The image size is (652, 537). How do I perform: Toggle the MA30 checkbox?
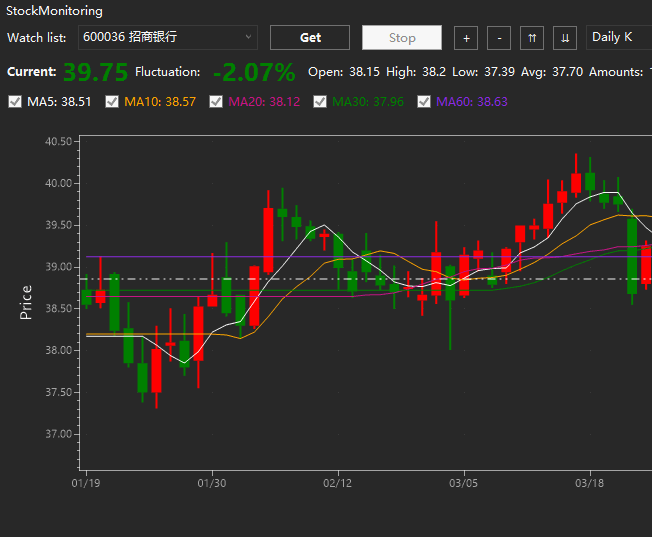point(320,101)
